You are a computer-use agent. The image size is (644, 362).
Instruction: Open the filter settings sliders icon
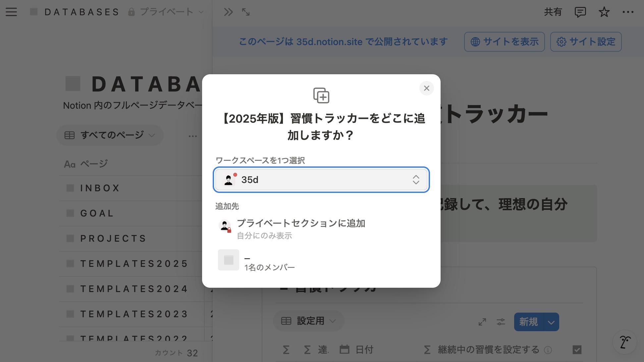[x=501, y=322]
